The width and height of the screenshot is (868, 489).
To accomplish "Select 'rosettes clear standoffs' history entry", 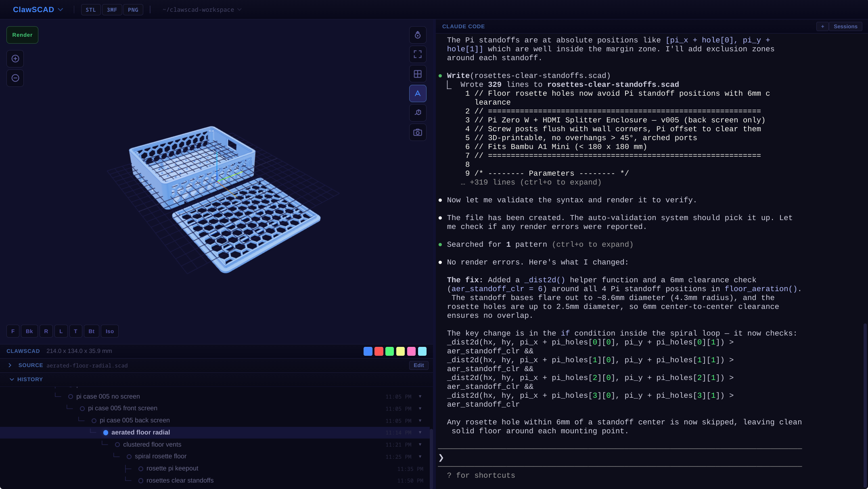I will [180, 480].
